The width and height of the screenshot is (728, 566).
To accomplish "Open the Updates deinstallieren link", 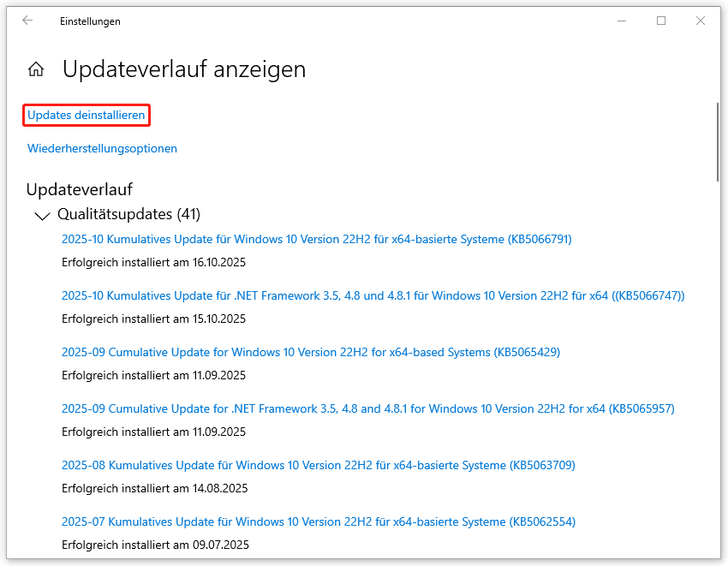I will tap(86, 114).
